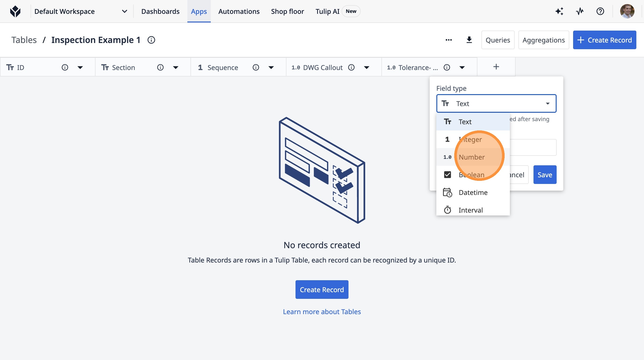Click the Tulip logo home icon
The height and width of the screenshot is (360, 644).
point(15,11)
